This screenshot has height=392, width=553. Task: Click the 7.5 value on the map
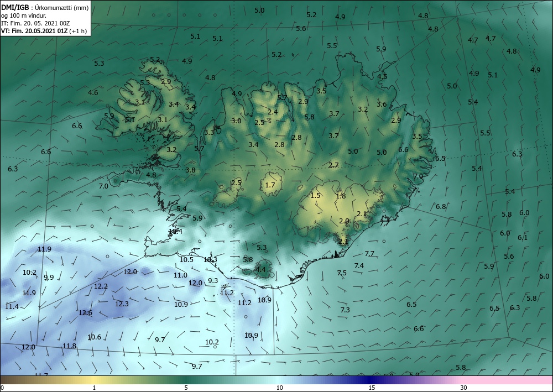342,273
